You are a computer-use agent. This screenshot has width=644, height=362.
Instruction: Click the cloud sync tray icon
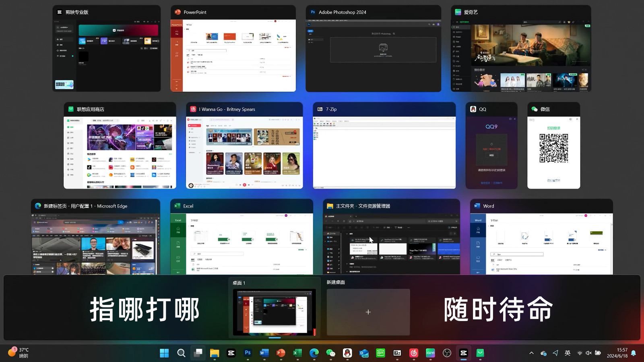[x=543, y=353]
